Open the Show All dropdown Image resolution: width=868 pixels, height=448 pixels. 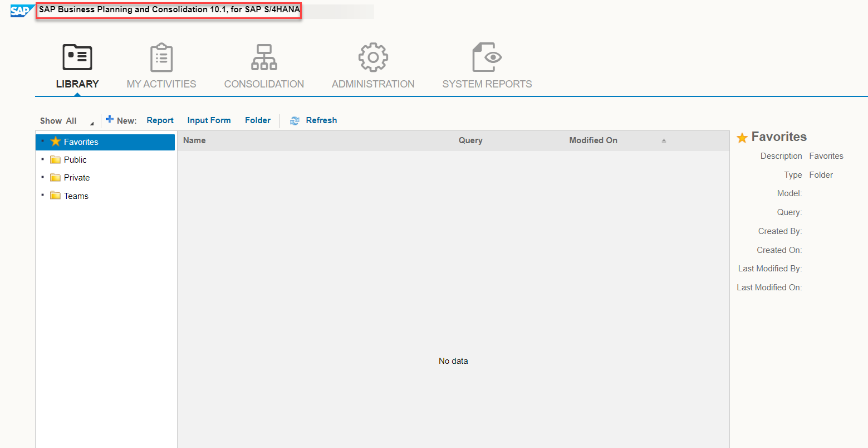click(x=67, y=121)
